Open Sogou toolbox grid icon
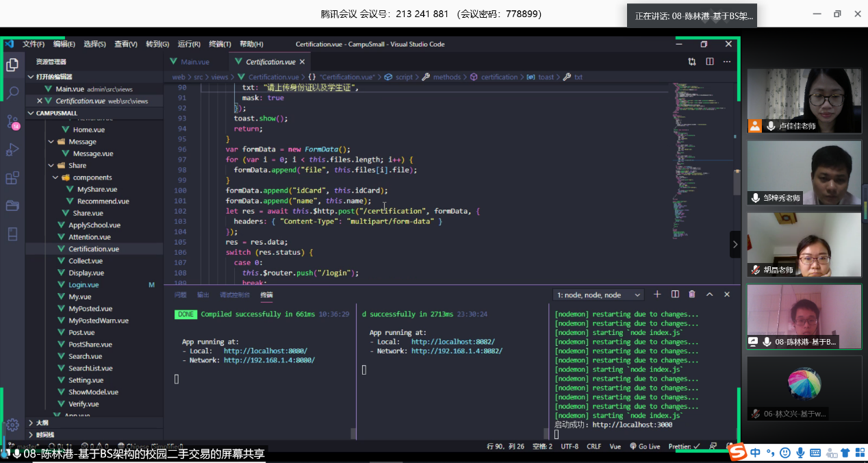868x463 pixels. (x=858, y=453)
